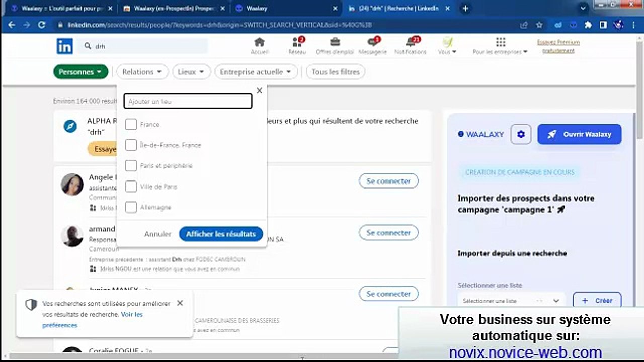644x362 pixels.
Task: Expand the Entreprise actuelle filter
Action: click(256, 72)
